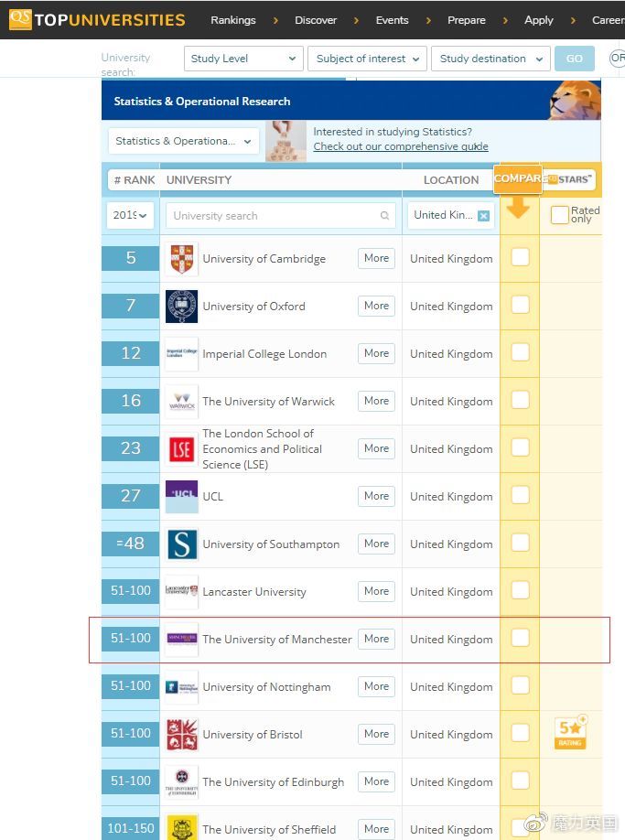Viewport: 625px width, 840px height.
Task: Click More for University of Cambridge
Action: (376, 258)
